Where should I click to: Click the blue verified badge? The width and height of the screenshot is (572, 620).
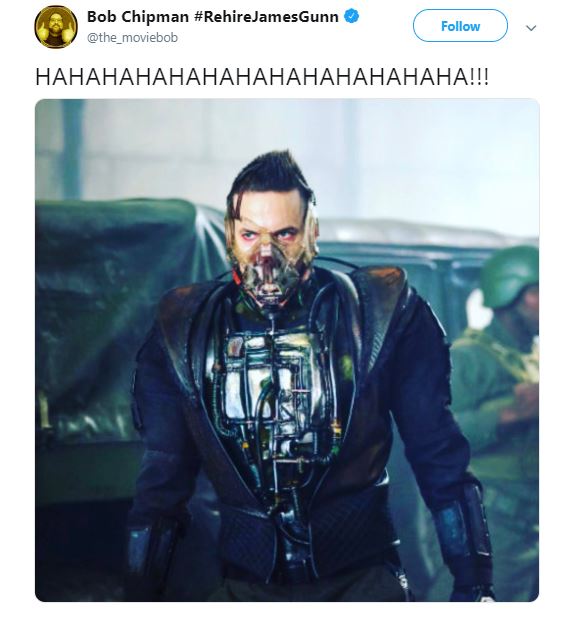click(351, 17)
